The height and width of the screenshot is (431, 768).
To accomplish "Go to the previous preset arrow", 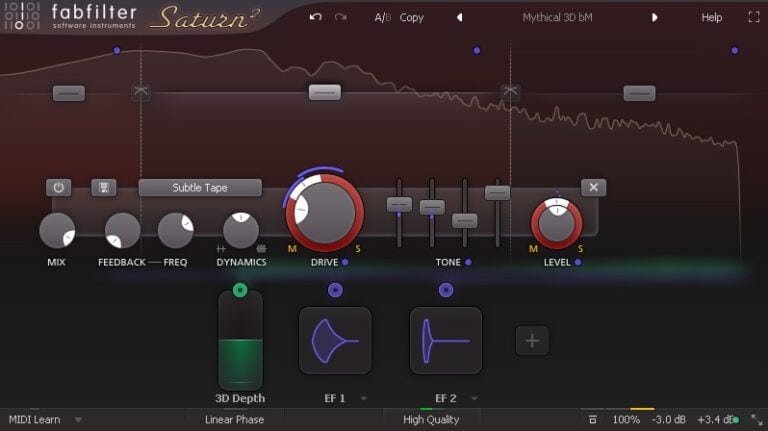I will (459, 18).
